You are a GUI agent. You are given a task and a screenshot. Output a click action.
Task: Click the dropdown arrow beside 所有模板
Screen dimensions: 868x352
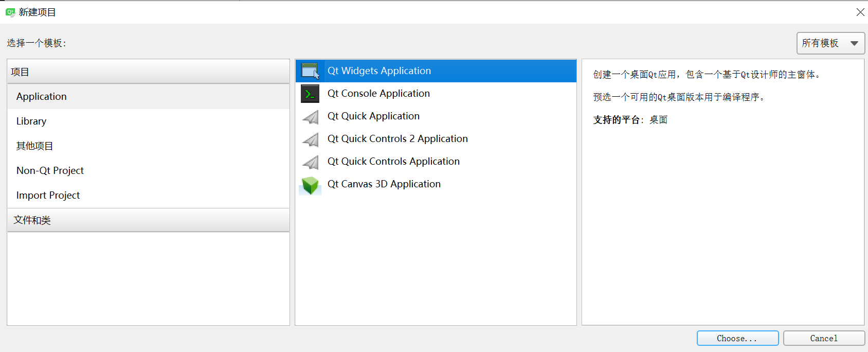click(x=854, y=43)
